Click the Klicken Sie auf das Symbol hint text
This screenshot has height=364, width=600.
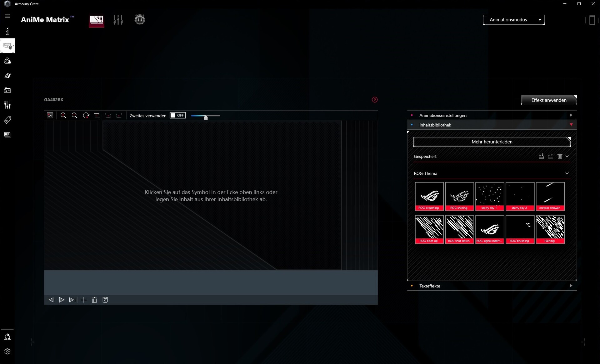pos(211,196)
